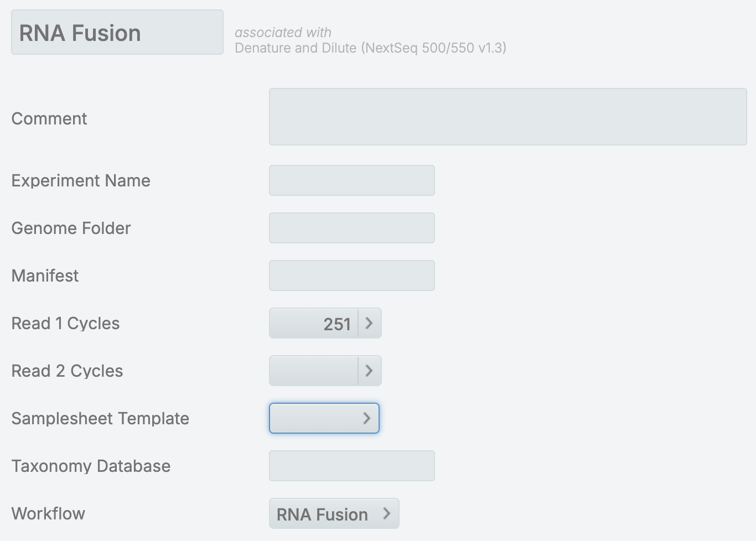Screen dimensions: 756x541
Task: Click the Samplesheet Template label
Action: pyautogui.click(x=100, y=418)
